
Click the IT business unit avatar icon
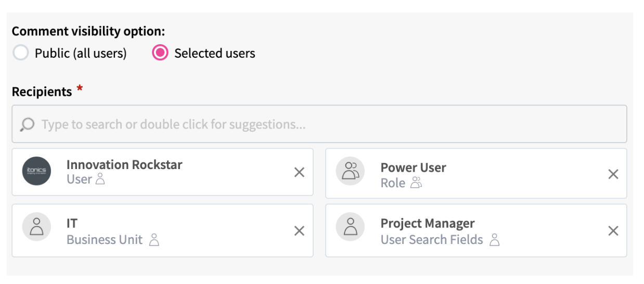(x=37, y=227)
